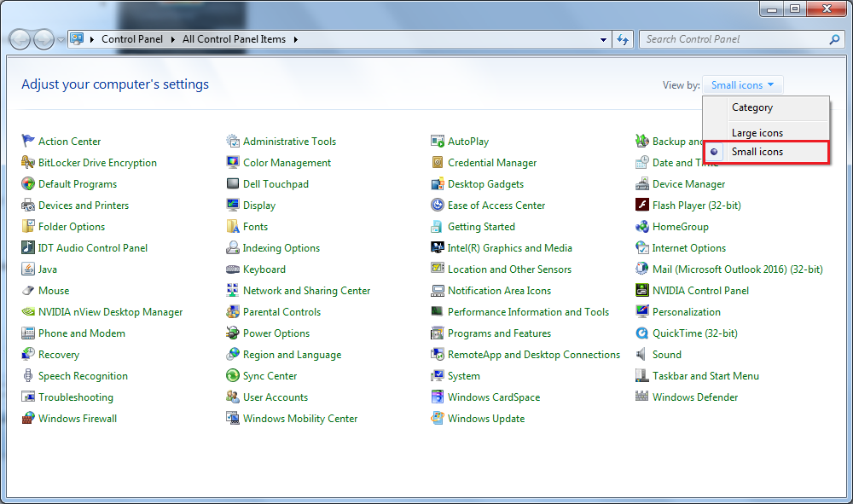Open the recent pages dropdown arrow
Screen dimensions: 853x504
pos(61,40)
